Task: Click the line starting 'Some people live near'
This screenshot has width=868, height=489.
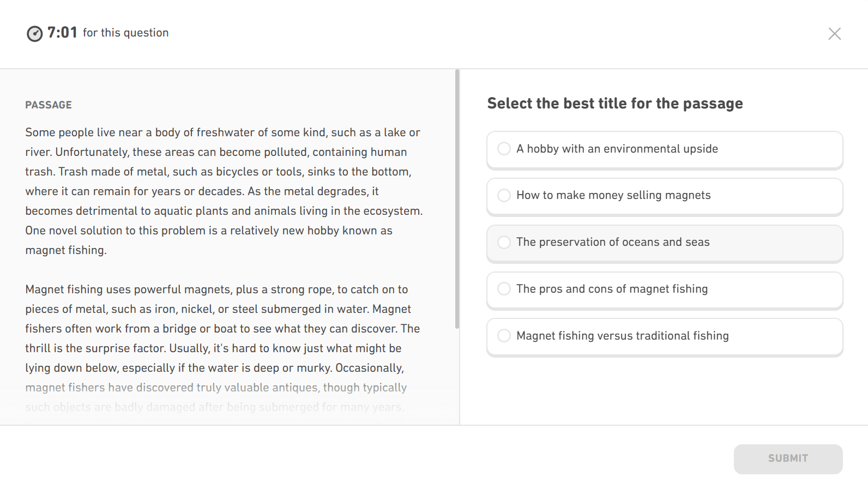Action: [x=222, y=132]
